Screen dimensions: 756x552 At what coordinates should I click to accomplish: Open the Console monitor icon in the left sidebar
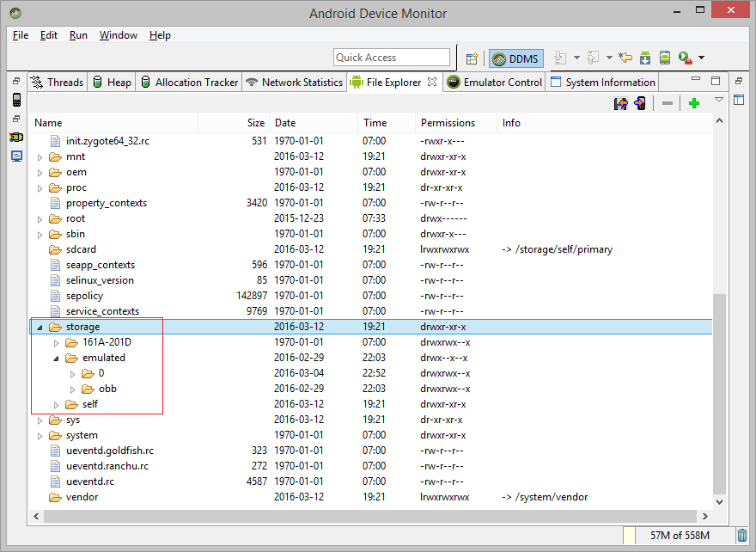click(x=16, y=156)
